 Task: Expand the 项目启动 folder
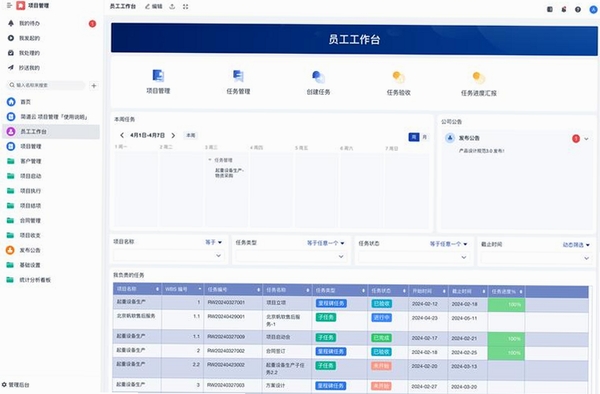31,176
